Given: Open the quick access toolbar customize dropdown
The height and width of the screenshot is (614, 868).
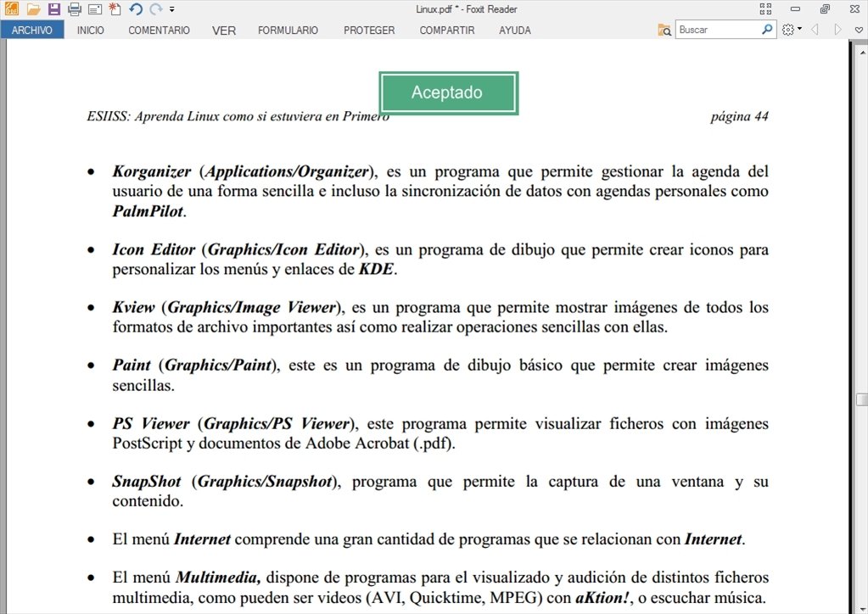Looking at the screenshot, I should [x=172, y=9].
